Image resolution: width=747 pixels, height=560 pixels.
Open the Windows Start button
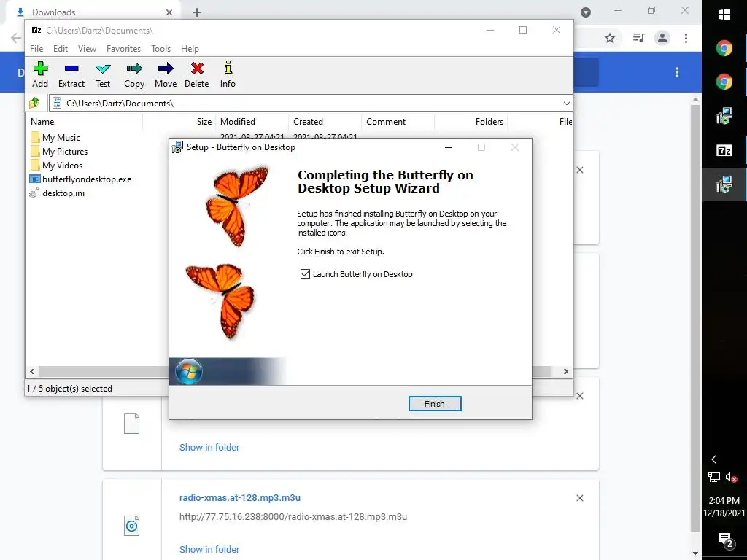724,15
